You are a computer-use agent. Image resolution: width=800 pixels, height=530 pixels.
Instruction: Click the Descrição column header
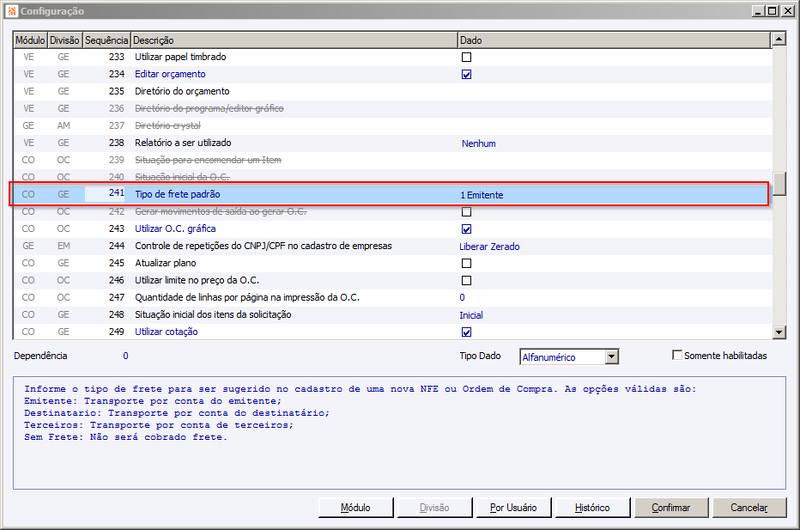coord(294,40)
